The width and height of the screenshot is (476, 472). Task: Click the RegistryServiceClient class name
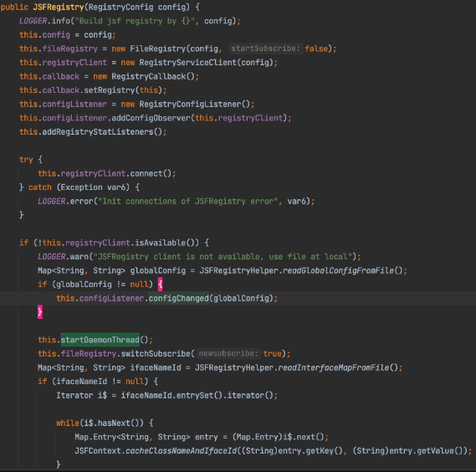coord(188,63)
